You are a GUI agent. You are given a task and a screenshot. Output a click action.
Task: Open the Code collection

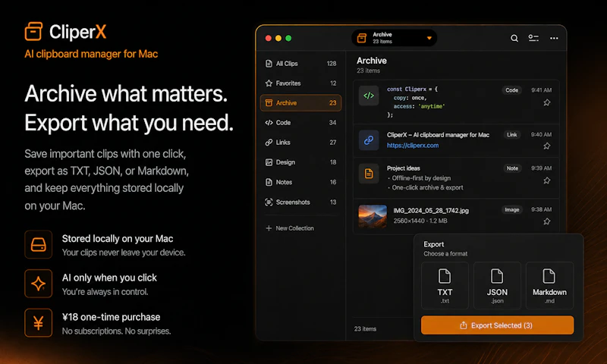tap(300, 123)
